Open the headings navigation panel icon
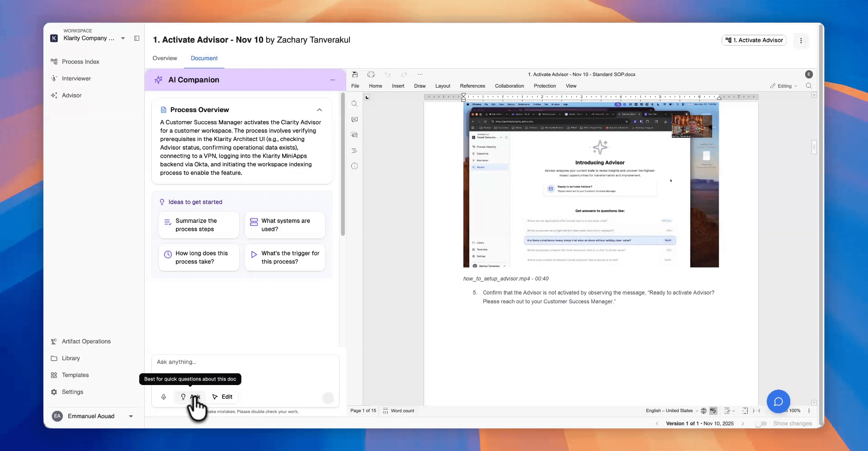 (x=354, y=151)
